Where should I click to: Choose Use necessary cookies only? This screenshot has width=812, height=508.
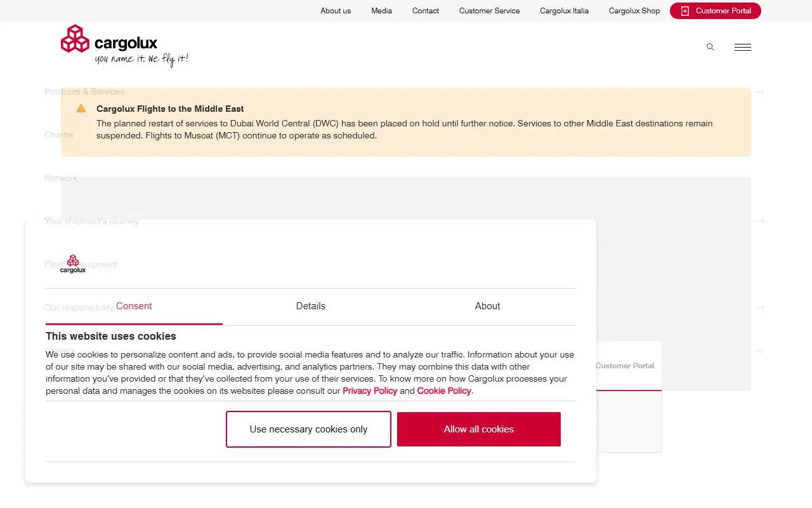(308, 429)
